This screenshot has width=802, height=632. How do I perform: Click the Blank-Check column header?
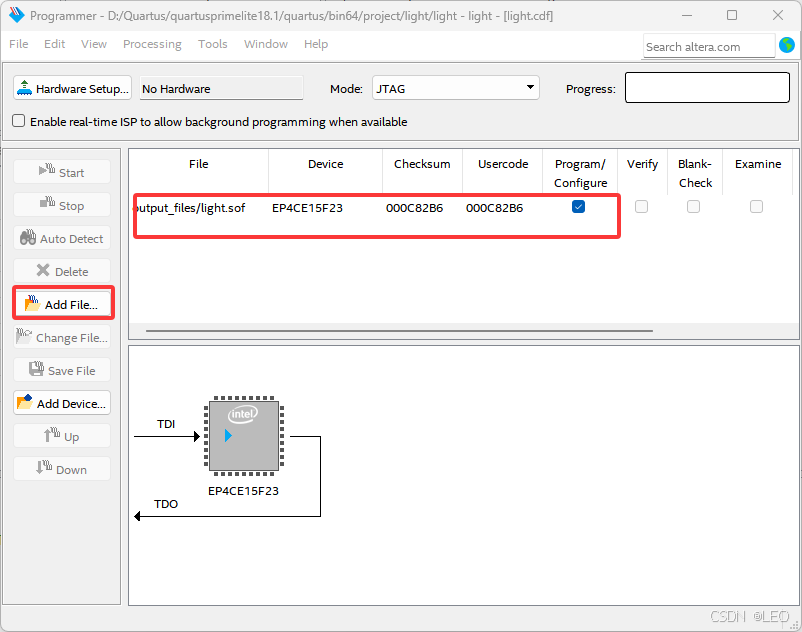click(695, 173)
